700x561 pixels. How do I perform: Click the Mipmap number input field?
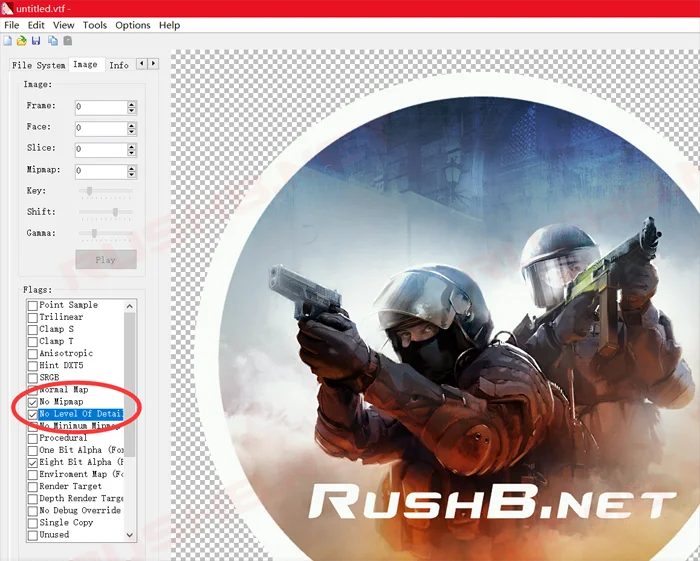pos(101,171)
